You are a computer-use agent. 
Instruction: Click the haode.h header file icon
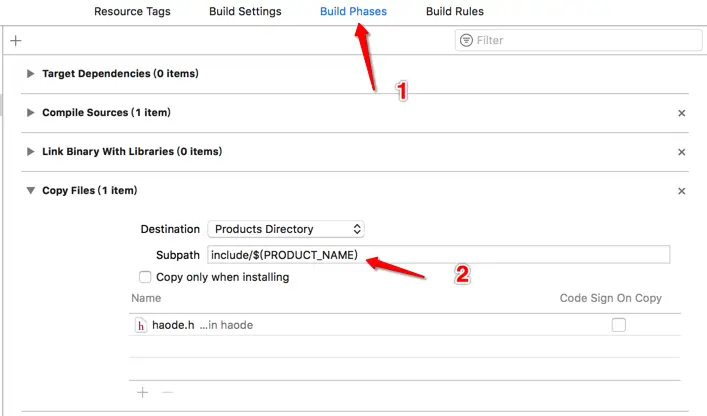141,325
